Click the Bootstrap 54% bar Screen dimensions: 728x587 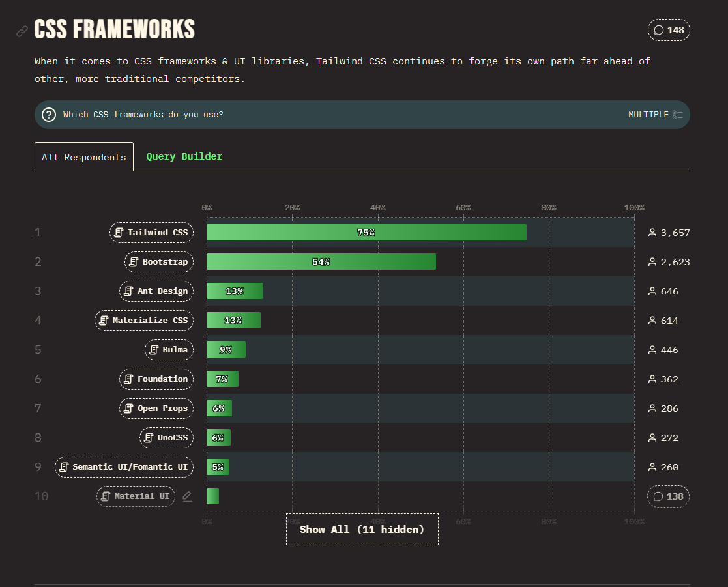coord(321,262)
